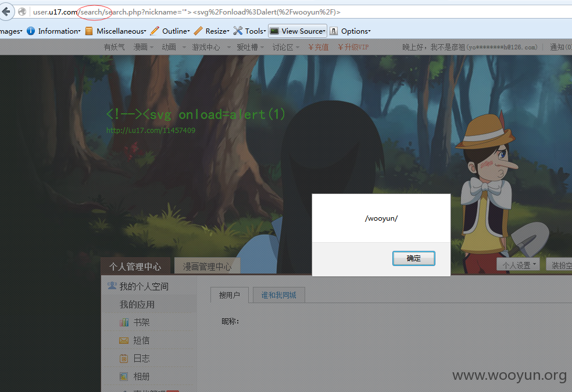Click the Resize ruler icon
572x392 pixels.
[198, 31]
